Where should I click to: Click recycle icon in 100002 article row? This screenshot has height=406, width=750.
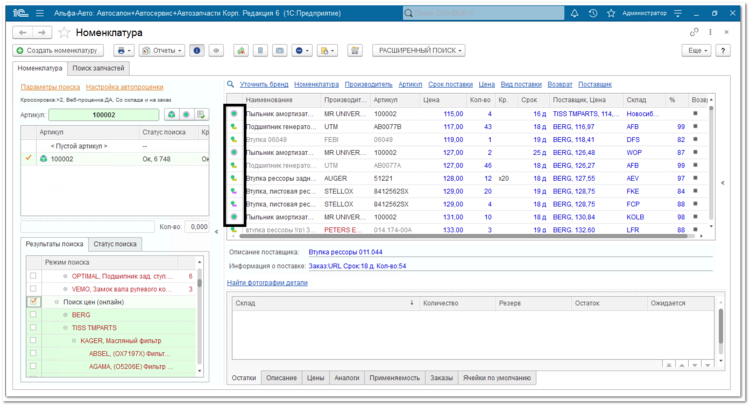(x=44, y=159)
